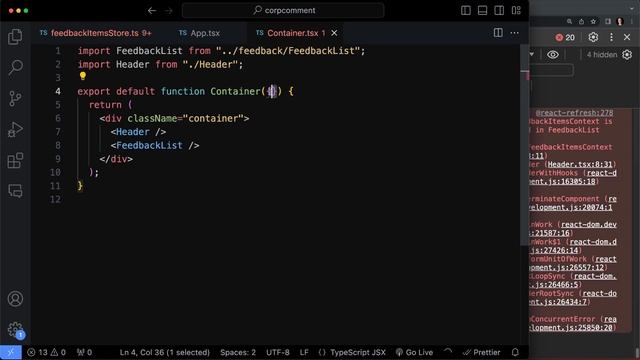Open DevTools settings gear next to error count
640x360 pixels.
coord(593,37)
